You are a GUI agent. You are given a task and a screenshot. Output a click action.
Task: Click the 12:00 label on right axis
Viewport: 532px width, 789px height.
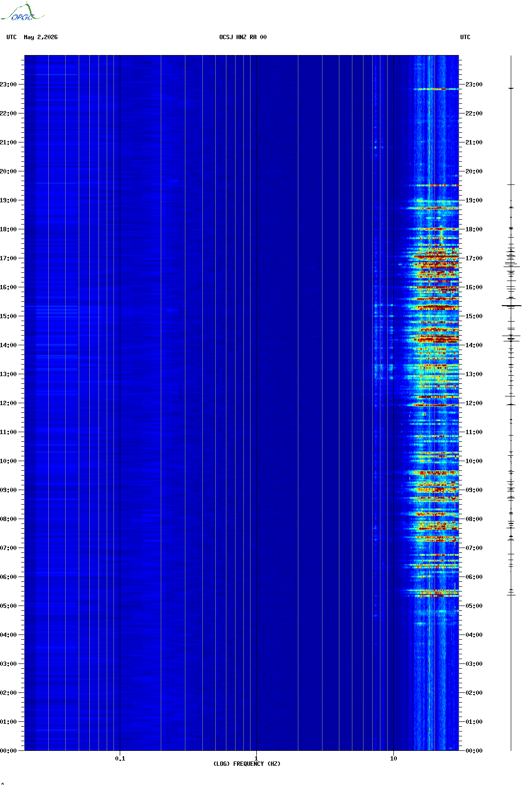tap(474, 403)
